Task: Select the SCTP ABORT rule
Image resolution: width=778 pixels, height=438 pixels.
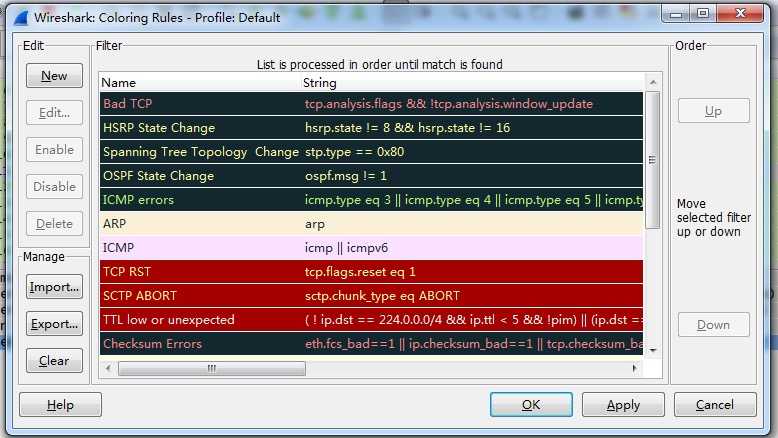Action: click(x=371, y=296)
